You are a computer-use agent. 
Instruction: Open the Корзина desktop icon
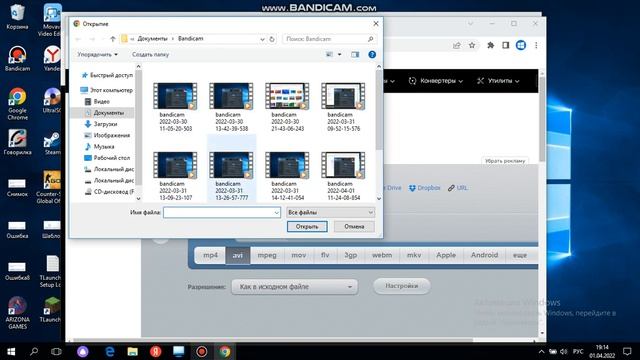point(17,17)
